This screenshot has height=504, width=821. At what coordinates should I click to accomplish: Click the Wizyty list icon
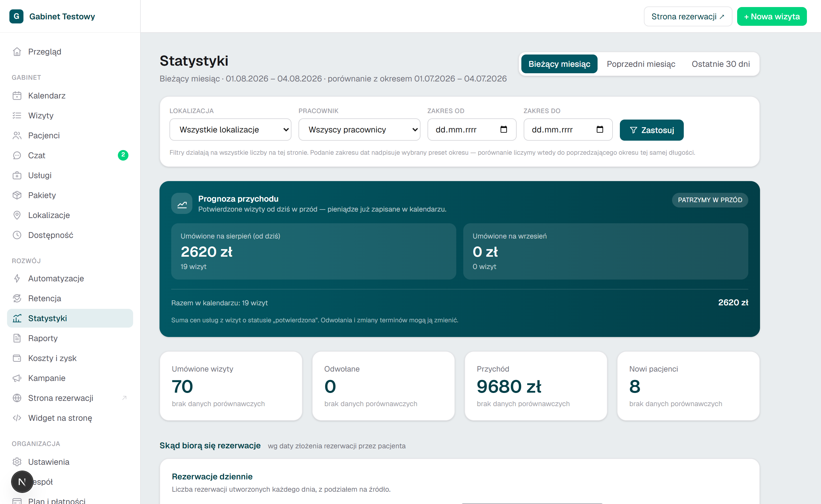(17, 116)
